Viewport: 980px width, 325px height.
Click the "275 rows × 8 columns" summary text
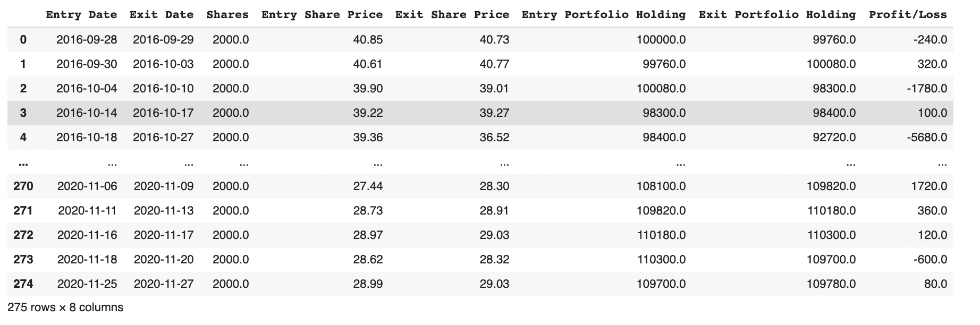point(65,307)
